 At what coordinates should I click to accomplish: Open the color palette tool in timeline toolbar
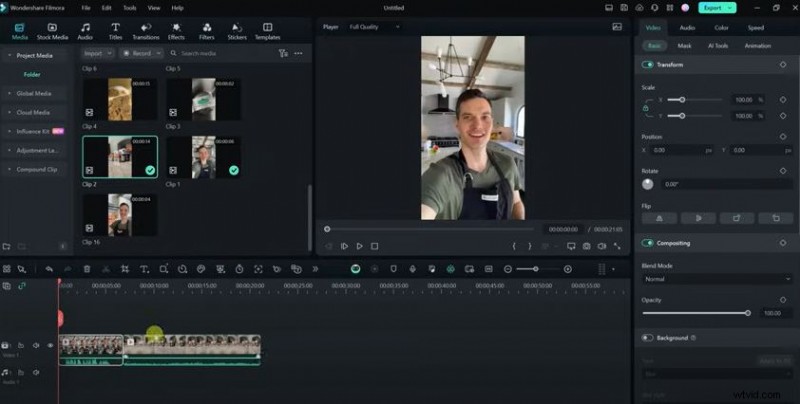point(201,269)
